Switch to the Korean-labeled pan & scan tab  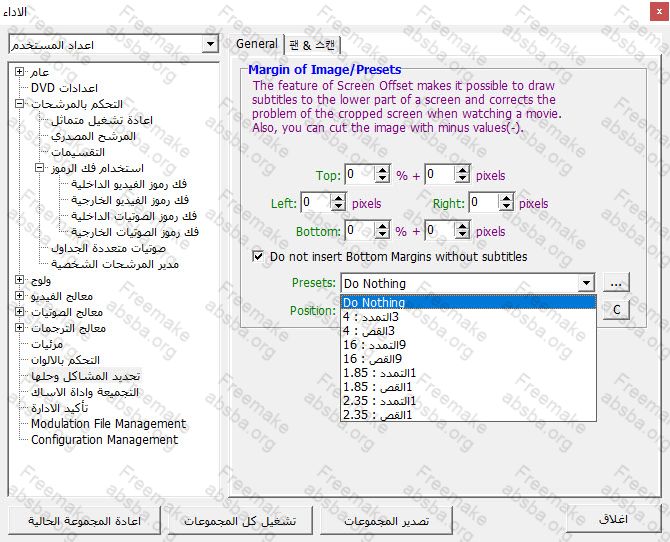pos(312,45)
